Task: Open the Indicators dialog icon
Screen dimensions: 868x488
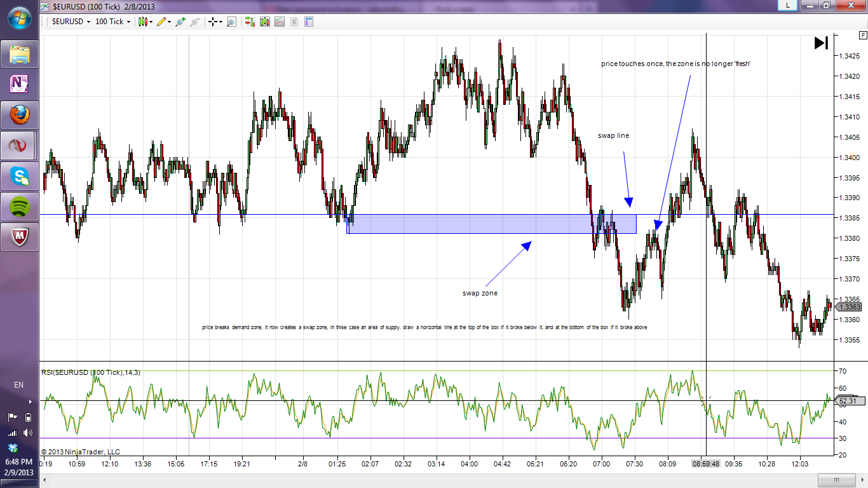Action: click(x=280, y=22)
